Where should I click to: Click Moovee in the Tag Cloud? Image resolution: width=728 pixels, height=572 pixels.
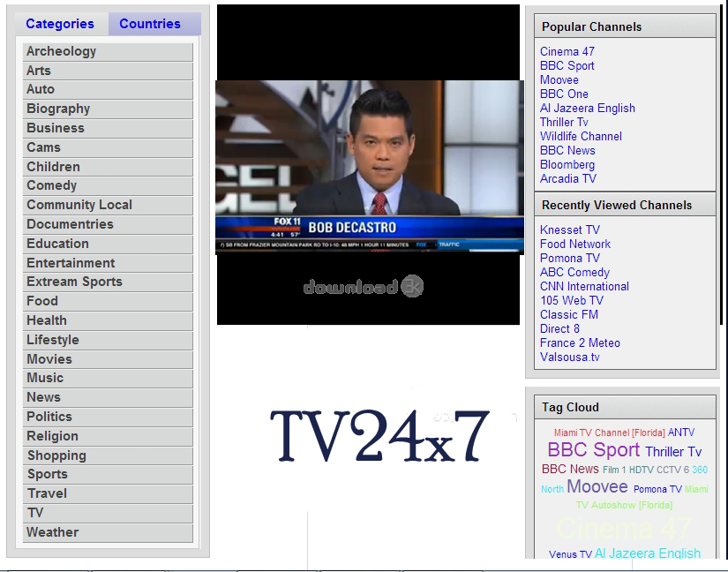point(597,486)
